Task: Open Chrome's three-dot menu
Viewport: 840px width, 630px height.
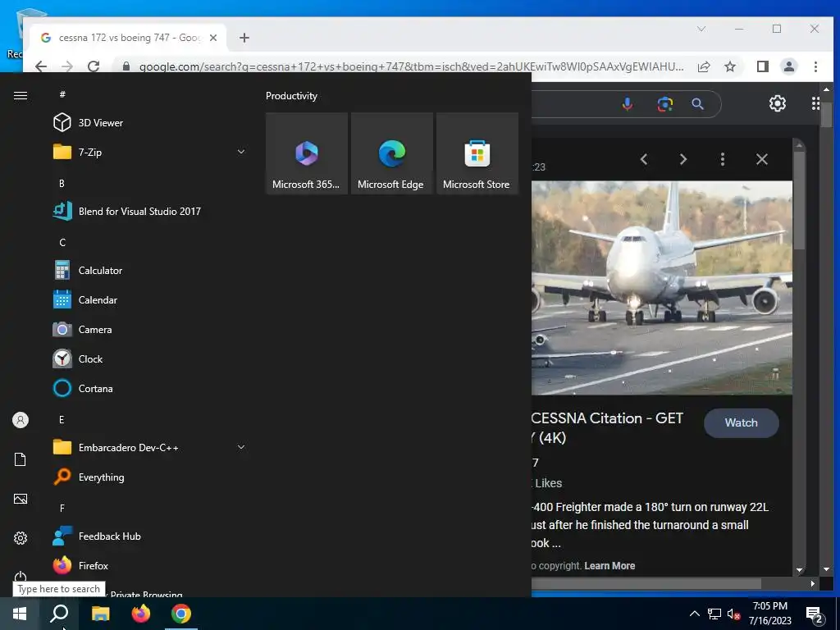Action: (x=815, y=66)
